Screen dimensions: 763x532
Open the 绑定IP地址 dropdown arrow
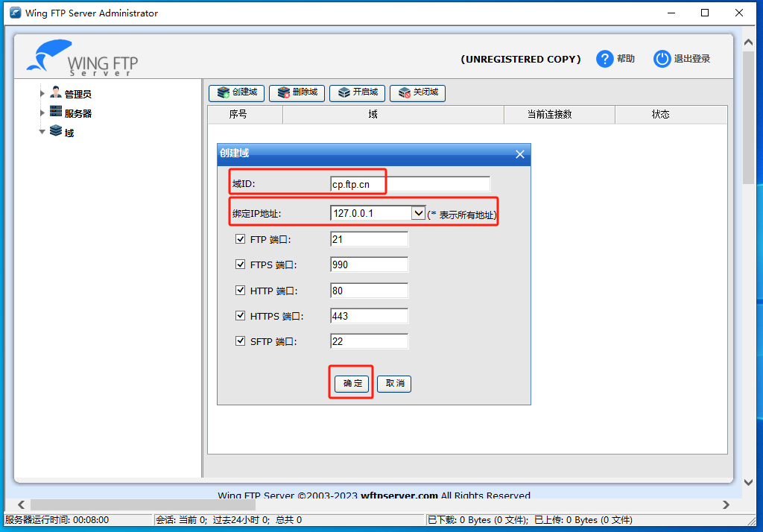[418, 213]
